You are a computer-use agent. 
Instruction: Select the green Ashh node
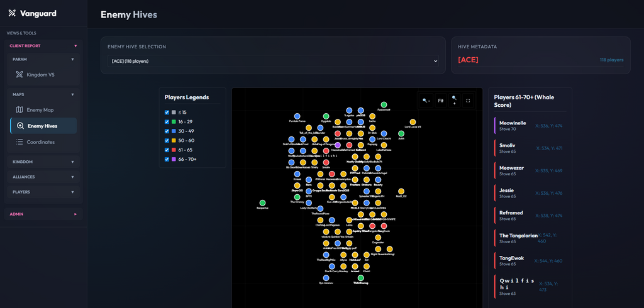pyautogui.click(x=401, y=133)
